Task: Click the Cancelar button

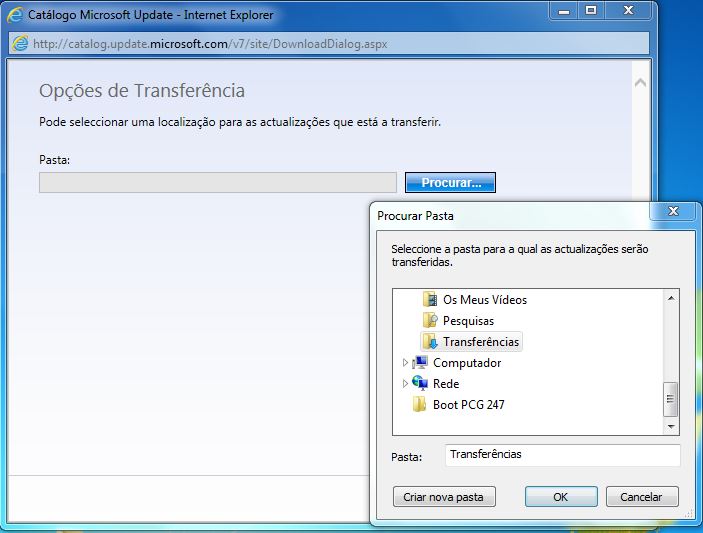Action: click(642, 497)
